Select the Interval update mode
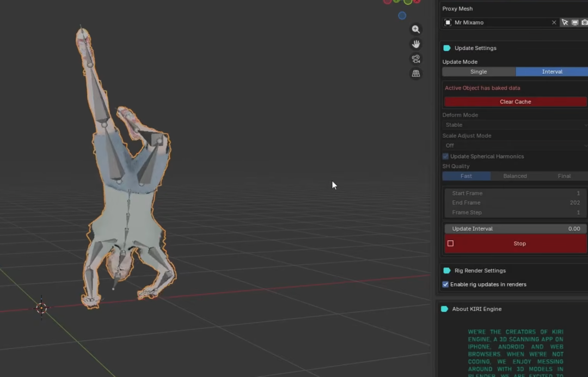The image size is (588, 377). coord(552,72)
